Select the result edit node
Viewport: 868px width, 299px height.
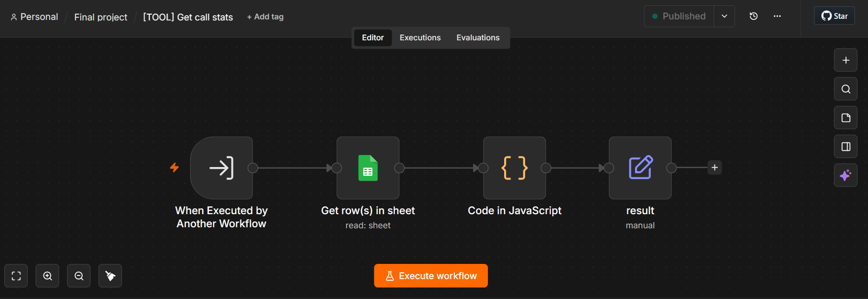(640, 168)
